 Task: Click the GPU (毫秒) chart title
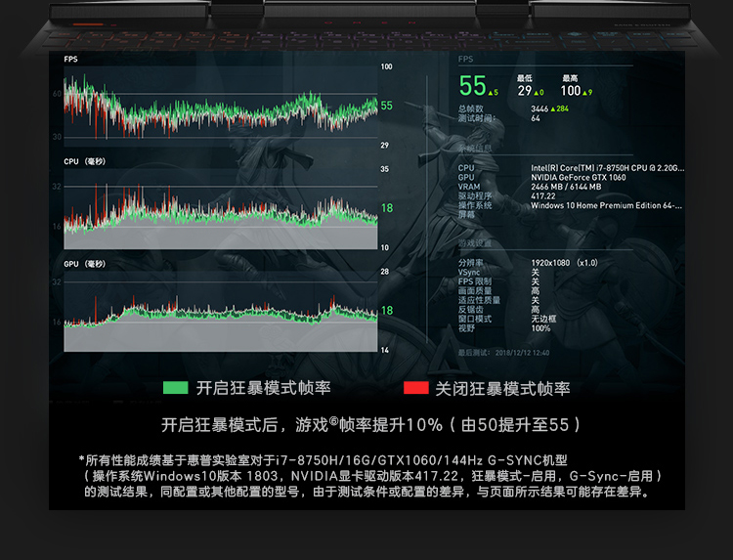tap(85, 264)
